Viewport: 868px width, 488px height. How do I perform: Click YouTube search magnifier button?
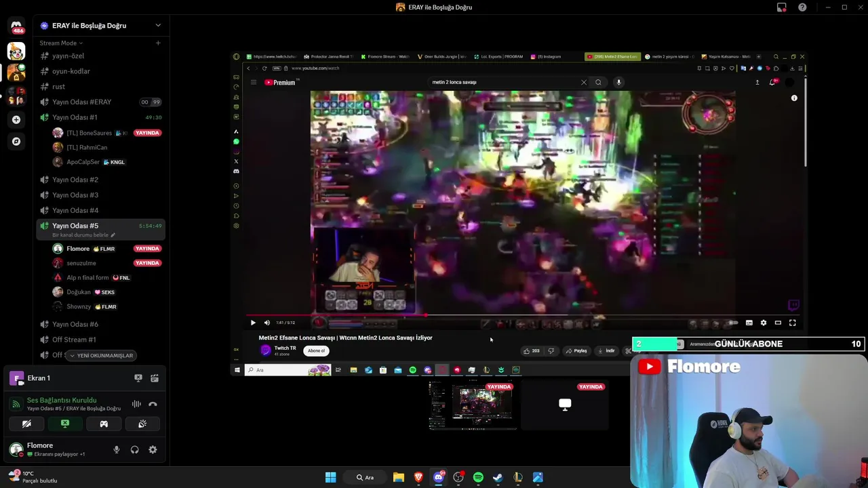pos(598,82)
